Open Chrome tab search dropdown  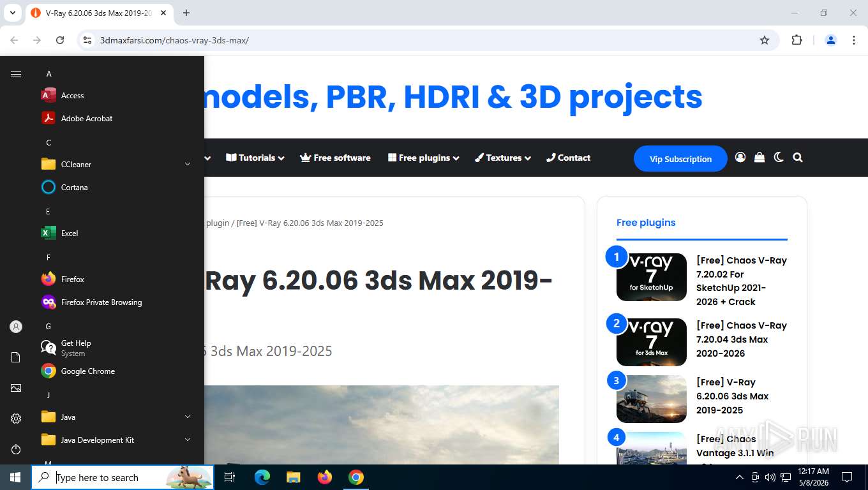tap(12, 13)
